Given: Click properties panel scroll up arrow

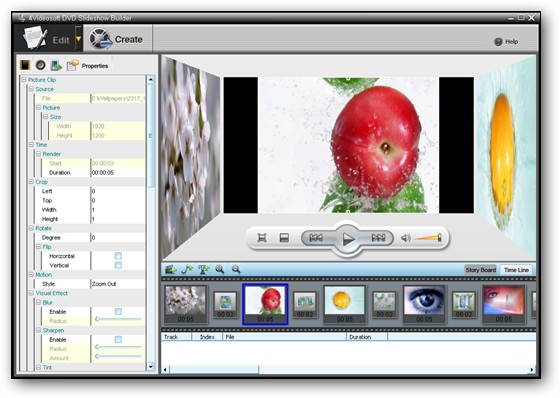Looking at the screenshot, I should (150, 79).
